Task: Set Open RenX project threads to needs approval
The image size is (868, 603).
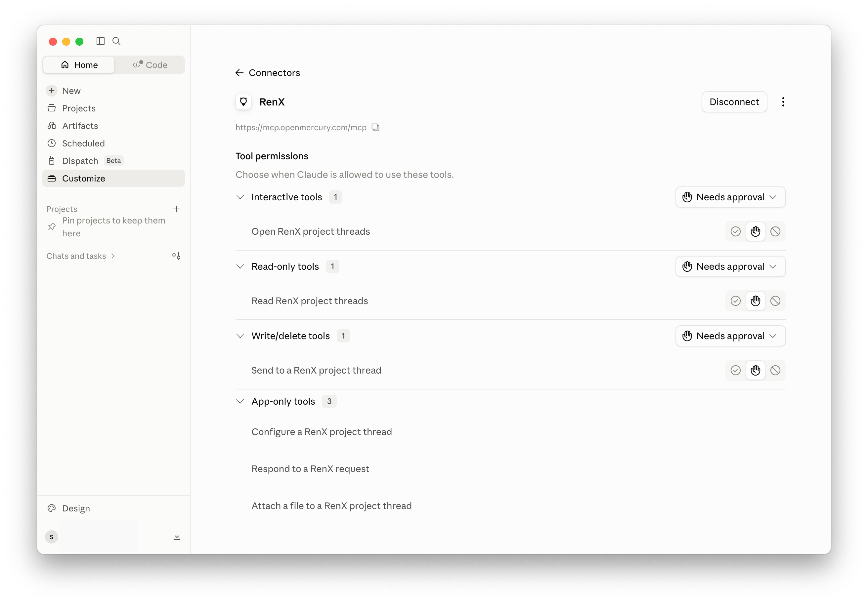Action: 755,232
